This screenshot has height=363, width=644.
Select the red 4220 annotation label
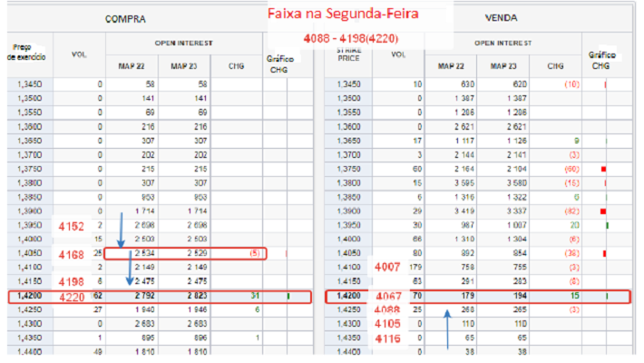pos(73,296)
